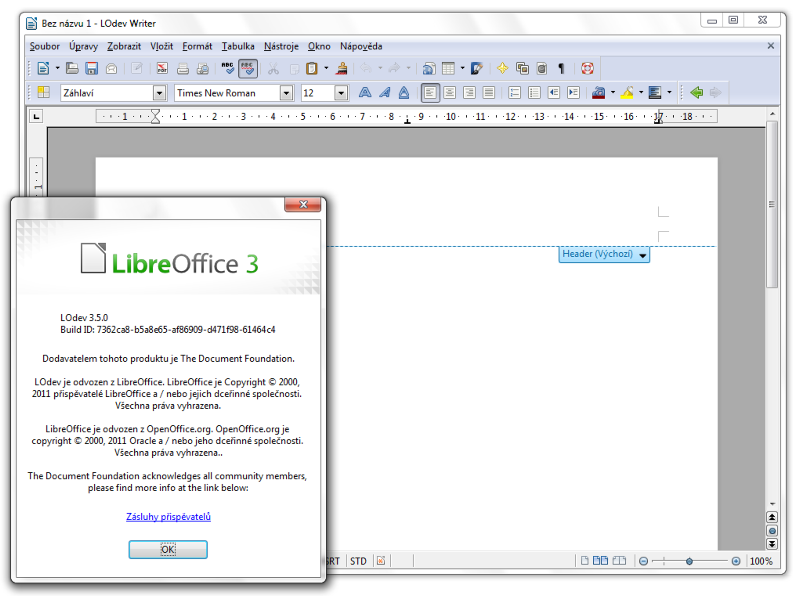
Task: Open the Soubor menu
Action: (44, 46)
